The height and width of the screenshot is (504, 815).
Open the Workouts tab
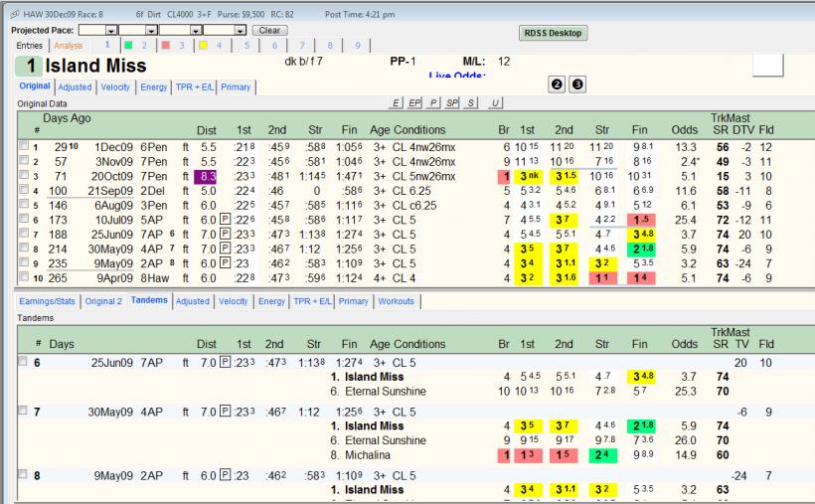point(396,301)
